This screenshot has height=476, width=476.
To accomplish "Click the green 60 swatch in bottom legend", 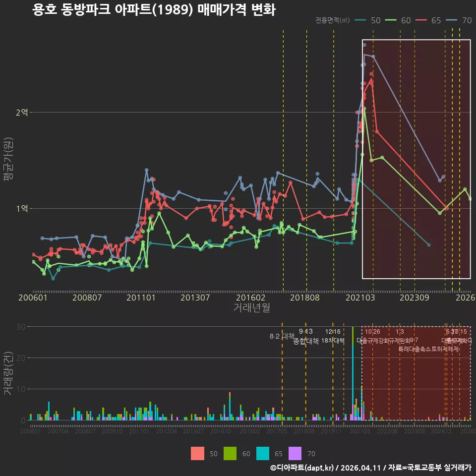I will pos(230,454).
